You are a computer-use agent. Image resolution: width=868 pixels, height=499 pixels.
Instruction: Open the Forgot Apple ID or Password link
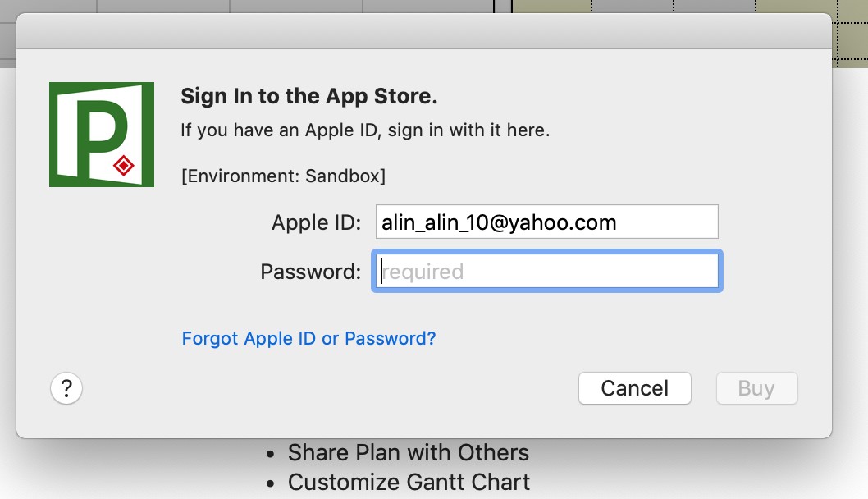point(309,338)
